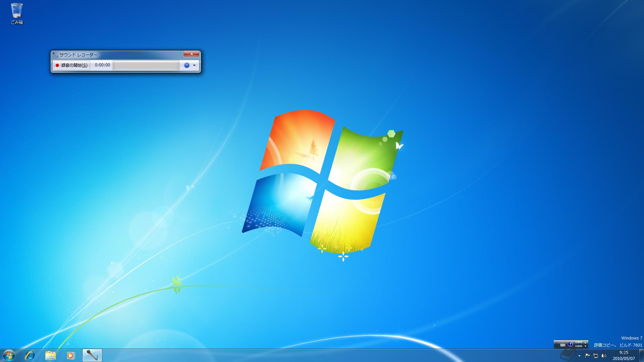The height and width of the screenshot is (362, 644).
Task: Toggle KANA lock on language bar
Action: pos(579,346)
